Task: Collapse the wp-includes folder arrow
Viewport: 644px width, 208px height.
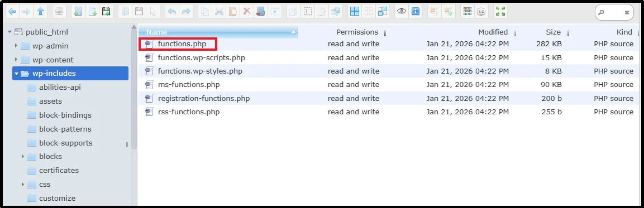Action: [16, 74]
